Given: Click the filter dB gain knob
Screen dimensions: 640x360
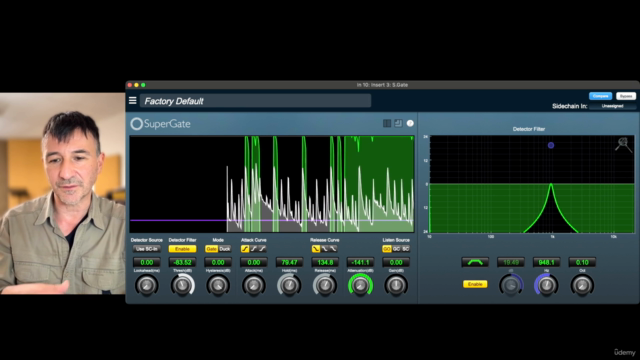Looking at the screenshot, I should 511,285.
